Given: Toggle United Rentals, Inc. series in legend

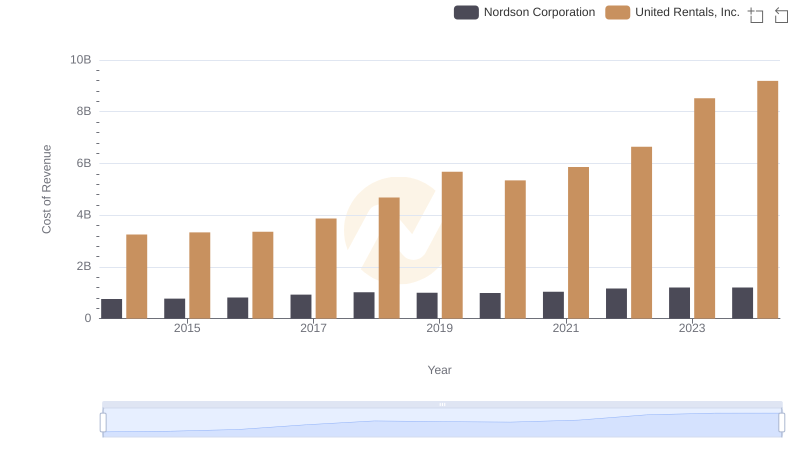Looking at the screenshot, I should coord(672,12).
